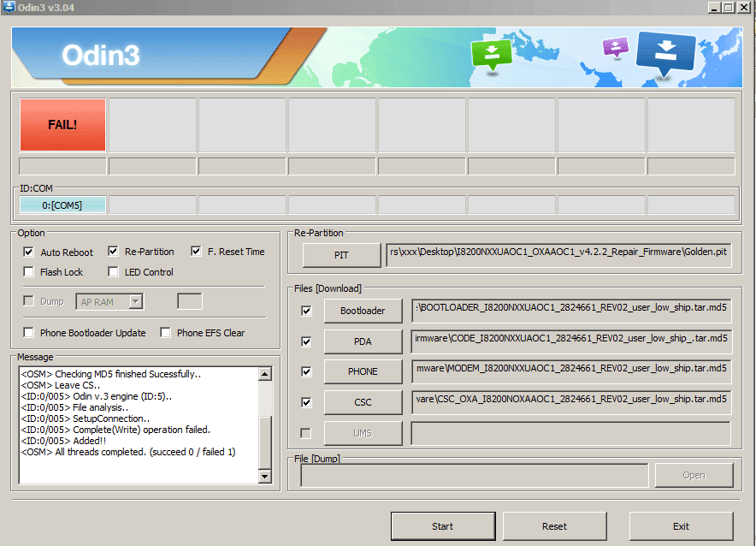
Task: Click the Start button
Action: [x=443, y=526]
